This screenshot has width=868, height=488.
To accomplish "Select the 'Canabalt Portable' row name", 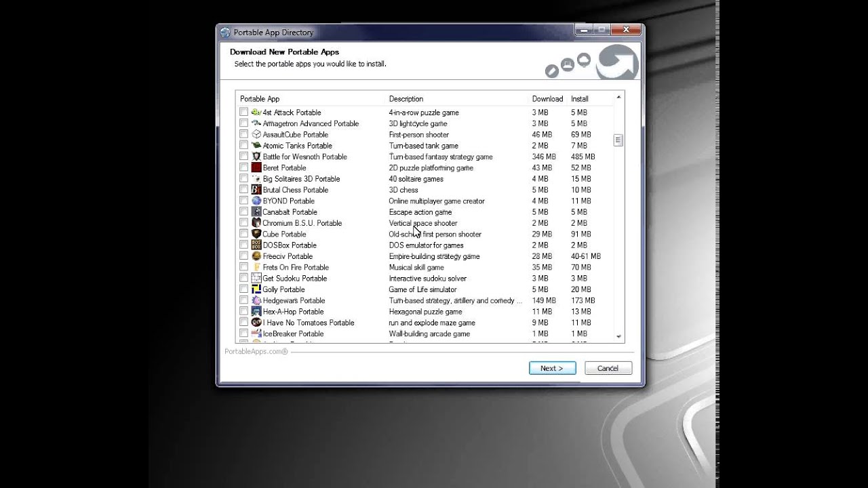I will (290, 212).
